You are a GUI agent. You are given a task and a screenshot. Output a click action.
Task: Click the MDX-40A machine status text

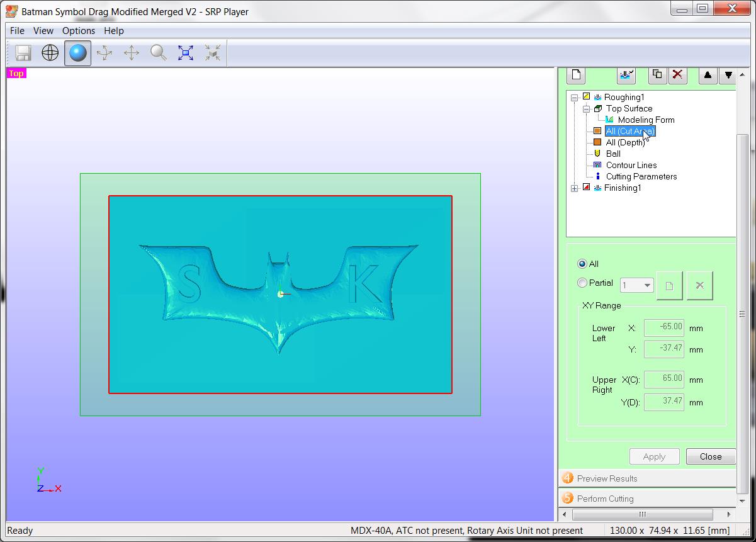click(466, 531)
